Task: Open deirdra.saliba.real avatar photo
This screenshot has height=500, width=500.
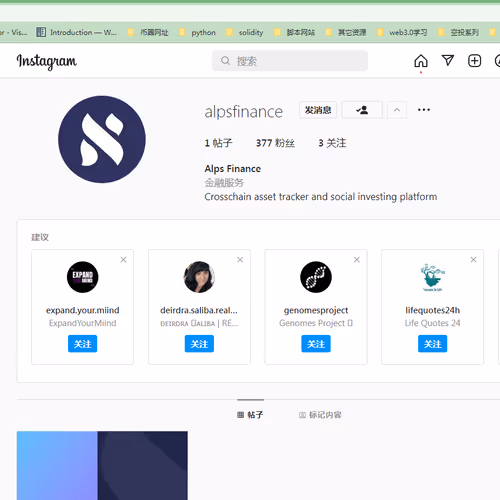Action: coord(199,277)
